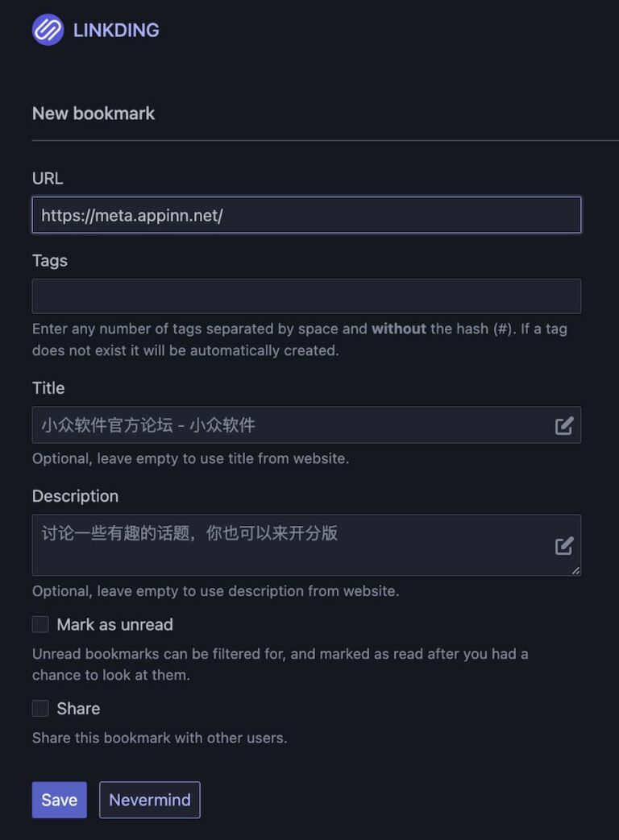Screen dimensions: 619x840
Task: Click the empty Tags input field
Action: point(306,296)
